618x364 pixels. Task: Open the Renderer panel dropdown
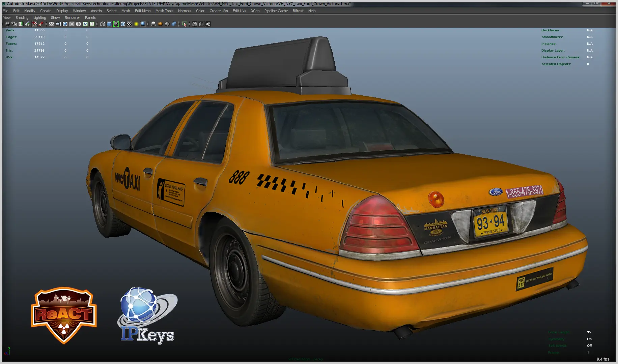(72, 18)
